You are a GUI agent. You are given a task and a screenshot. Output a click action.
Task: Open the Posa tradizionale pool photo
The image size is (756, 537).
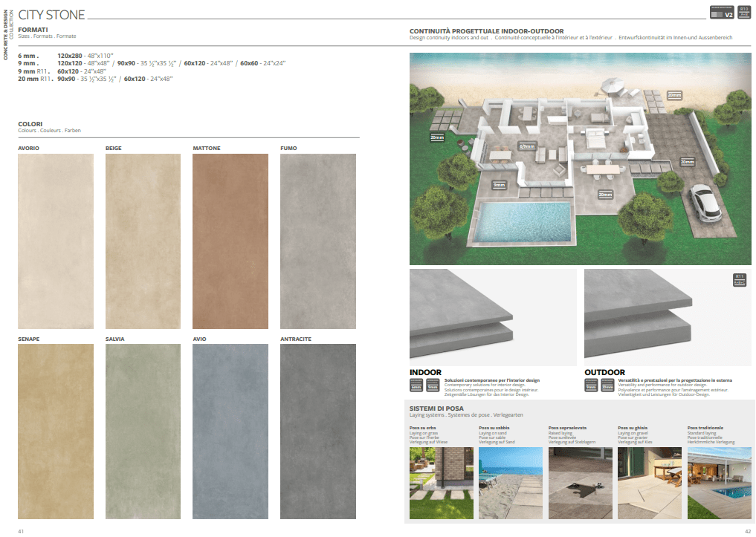[x=719, y=482]
